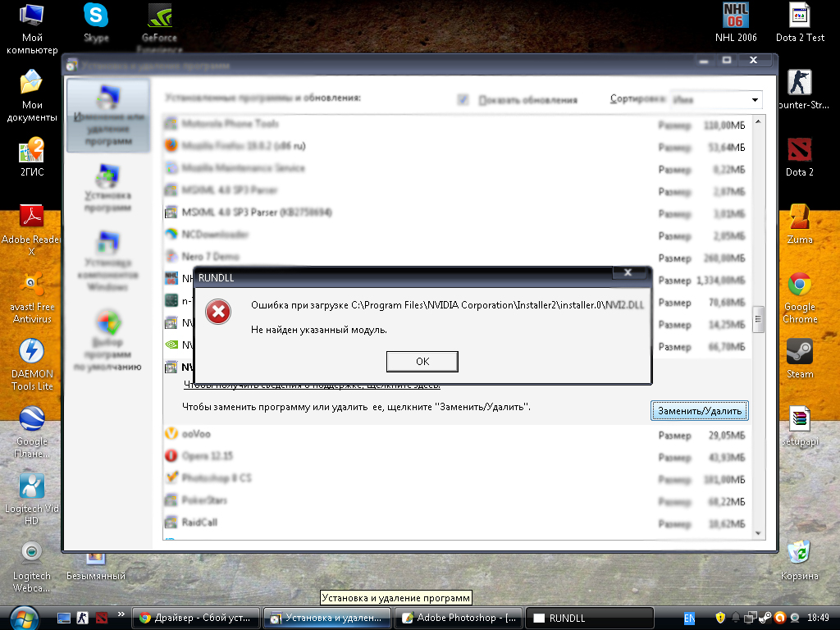Screen dimensions: 840x630
Task: Open the avast! Free Antivirus icon
Action: [x=32, y=285]
